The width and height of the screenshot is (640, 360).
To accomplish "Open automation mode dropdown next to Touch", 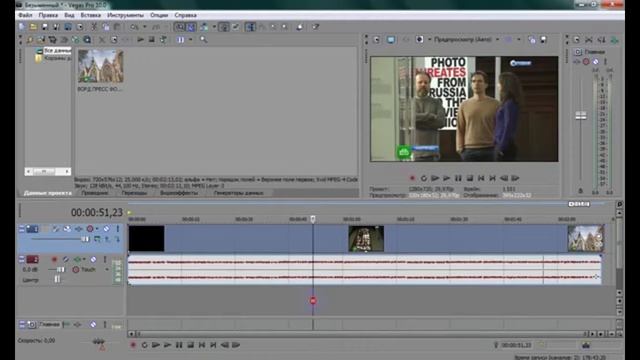I will pos(107,269).
